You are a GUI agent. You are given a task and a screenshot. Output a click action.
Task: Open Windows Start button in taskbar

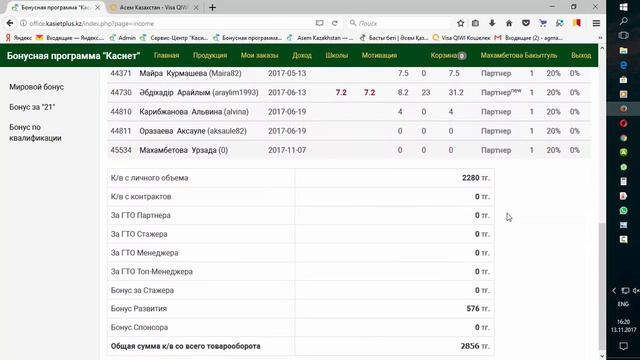click(623, 7)
